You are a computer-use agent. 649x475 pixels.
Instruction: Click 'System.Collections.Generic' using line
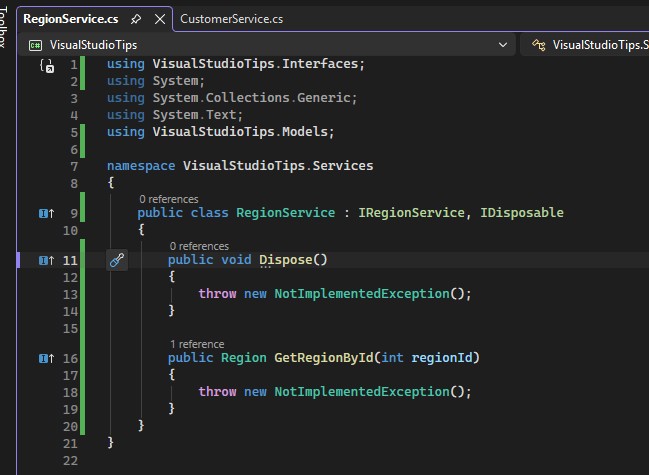[x=252, y=98]
